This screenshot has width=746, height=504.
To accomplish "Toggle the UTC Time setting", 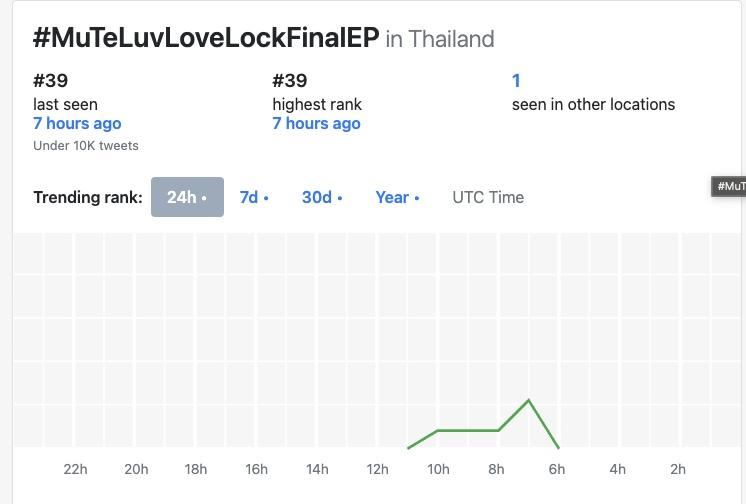I will coord(488,197).
